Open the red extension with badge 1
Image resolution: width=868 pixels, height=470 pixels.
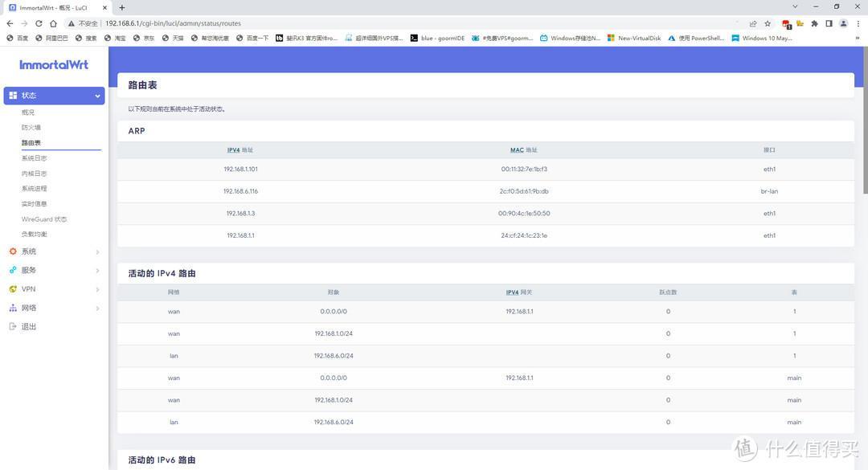[x=786, y=24]
